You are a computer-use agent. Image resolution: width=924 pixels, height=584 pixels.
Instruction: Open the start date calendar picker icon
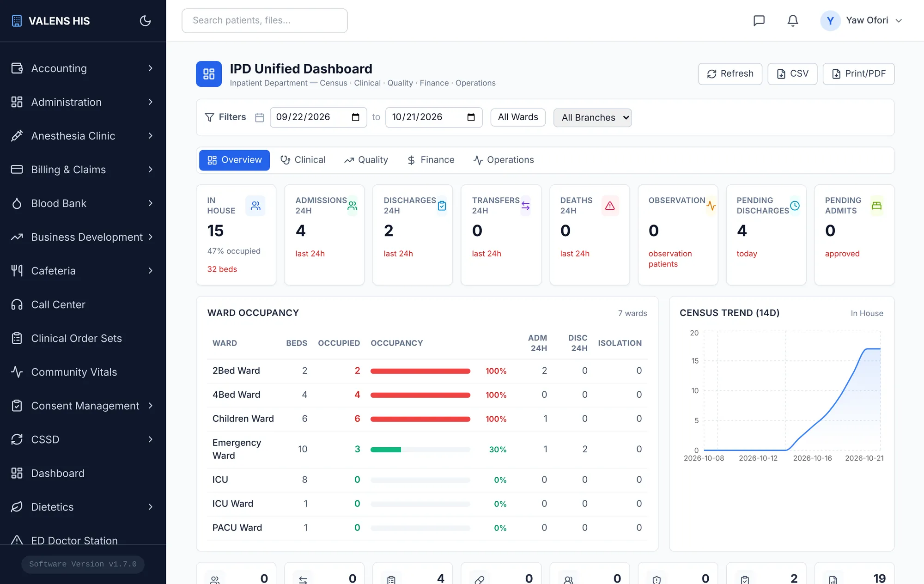(x=355, y=117)
